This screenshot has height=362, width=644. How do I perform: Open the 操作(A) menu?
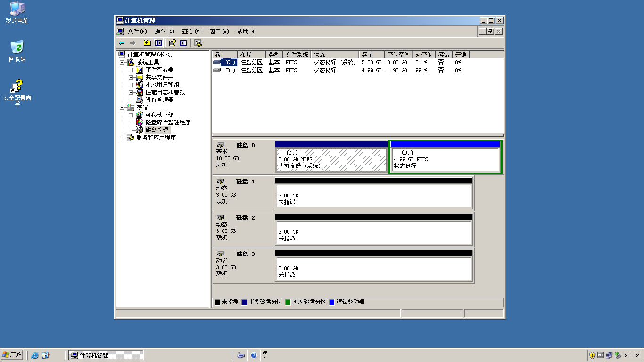[x=164, y=32]
